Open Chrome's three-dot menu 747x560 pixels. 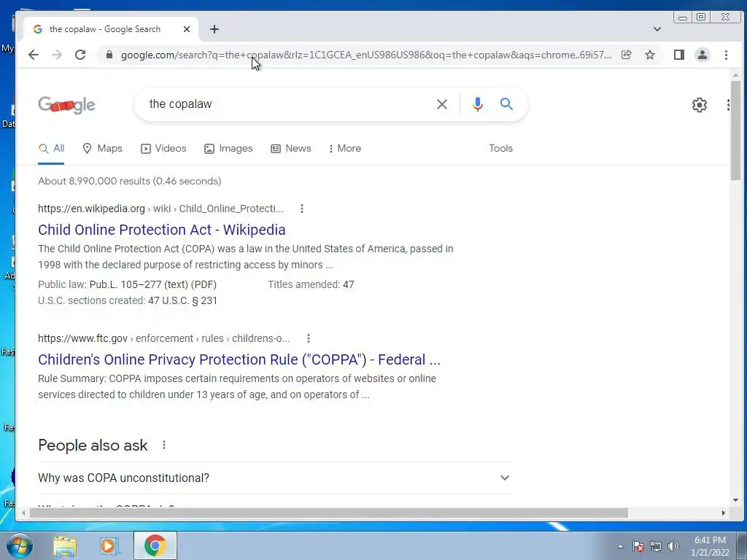(x=726, y=55)
